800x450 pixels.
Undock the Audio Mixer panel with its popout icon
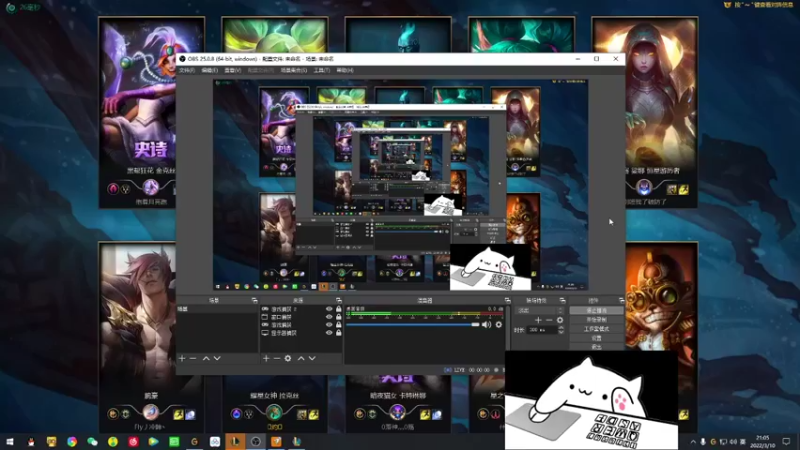click(x=507, y=301)
